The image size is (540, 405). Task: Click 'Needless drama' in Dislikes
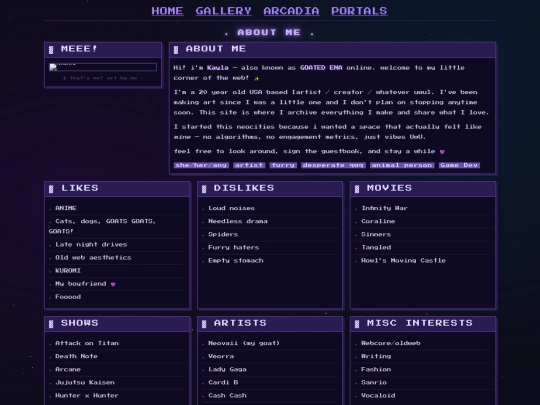point(238,221)
